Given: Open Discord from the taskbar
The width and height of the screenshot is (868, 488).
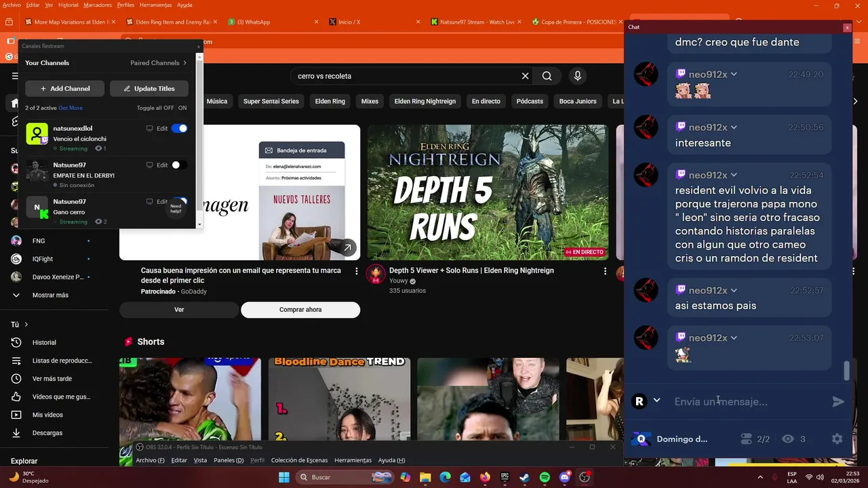Looking at the screenshot, I should tap(565, 477).
